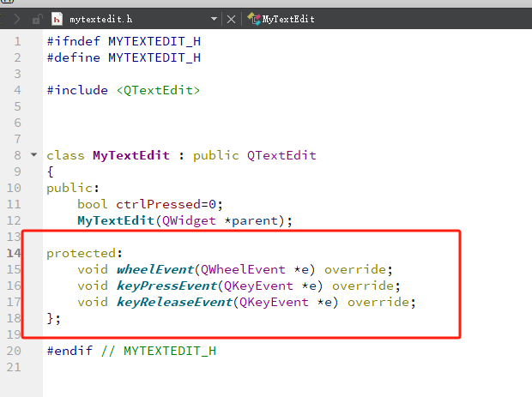The width and height of the screenshot is (532, 397).
Task: Click line number 1 in gutter
Action: tap(18, 41)
